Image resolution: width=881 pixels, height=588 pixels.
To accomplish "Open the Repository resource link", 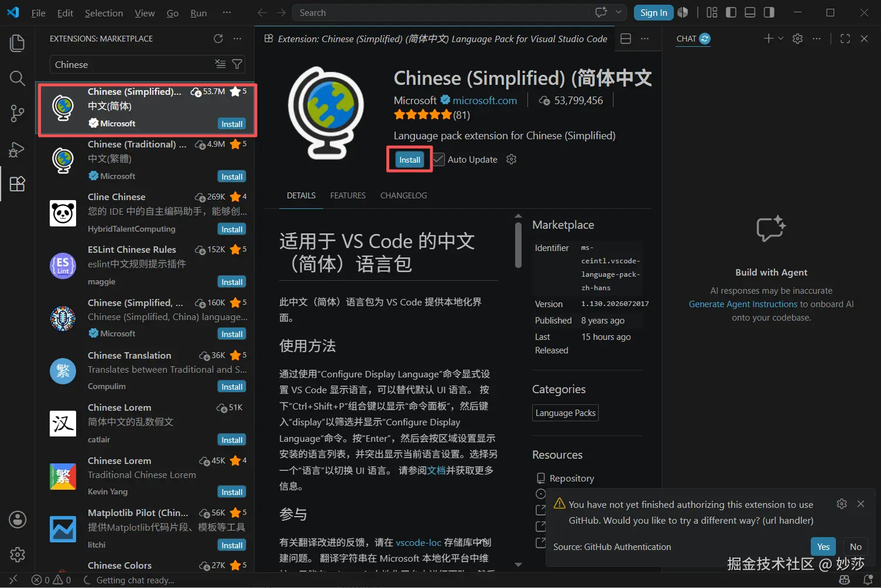I will click(x=571, y=478).
